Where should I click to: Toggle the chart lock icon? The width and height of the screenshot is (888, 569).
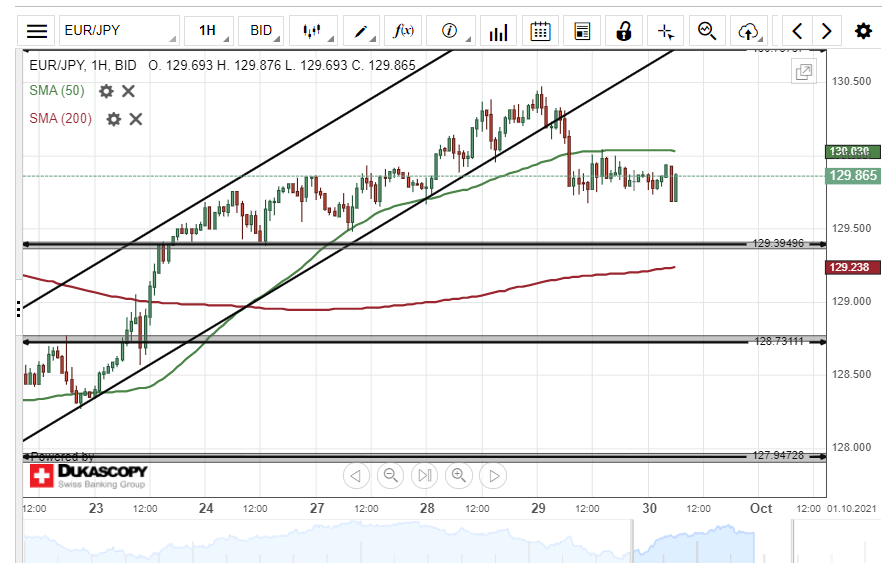coord(624,31)
